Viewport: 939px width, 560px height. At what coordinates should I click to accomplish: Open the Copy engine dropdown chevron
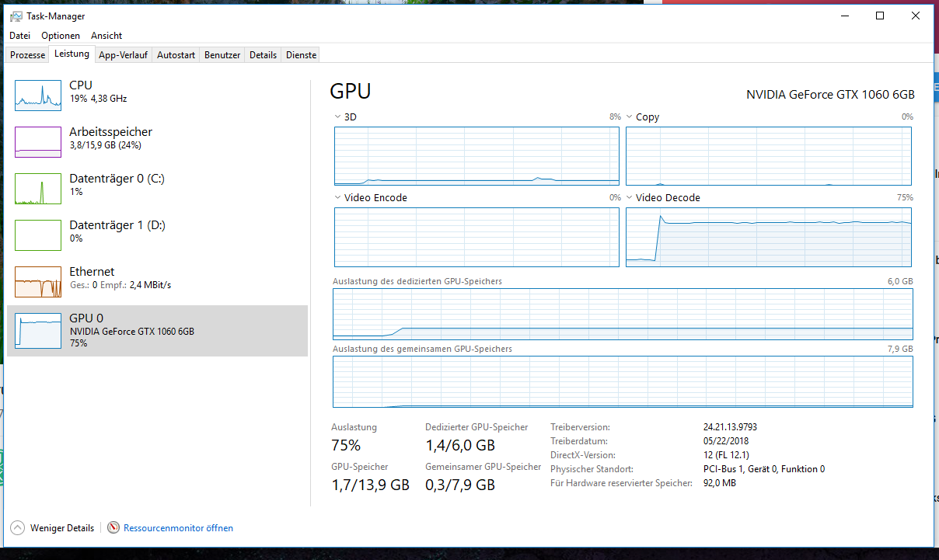pos(629,117)
